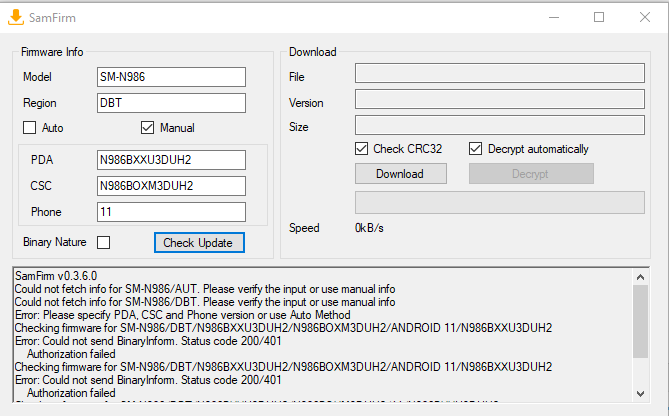
Task: Edit the CSC field N986BOXM3DUH2
Action: tap(171, 186)
